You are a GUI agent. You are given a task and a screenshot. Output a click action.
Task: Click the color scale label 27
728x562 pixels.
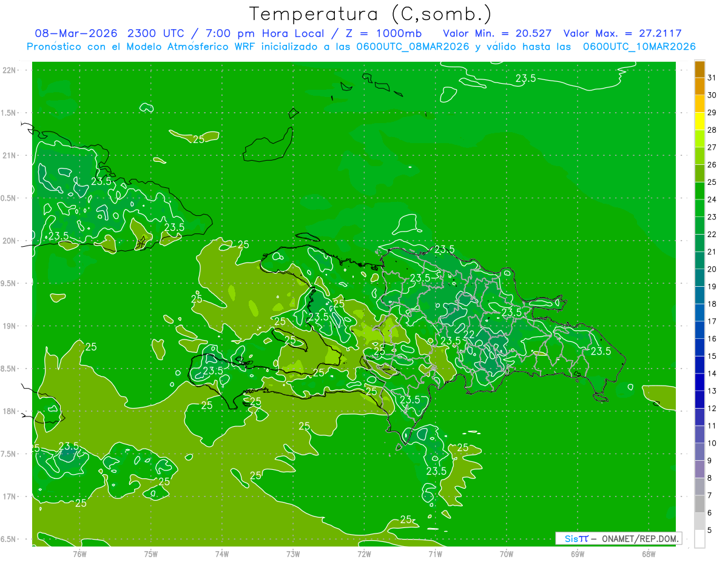tap(712, 147)
